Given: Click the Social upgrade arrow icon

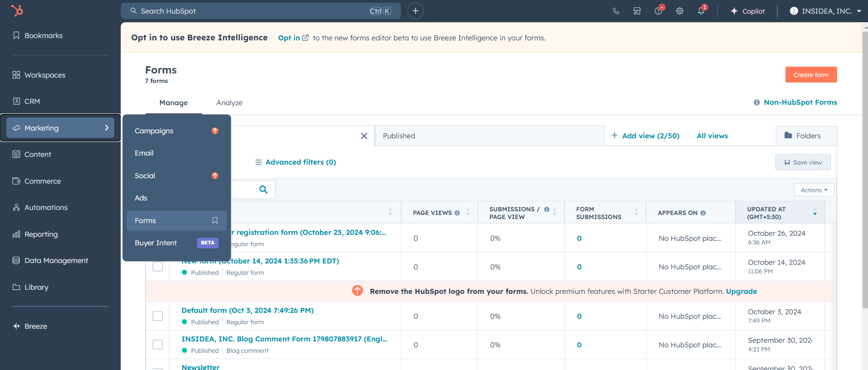Looking at the screenshot, I should 215,175.
